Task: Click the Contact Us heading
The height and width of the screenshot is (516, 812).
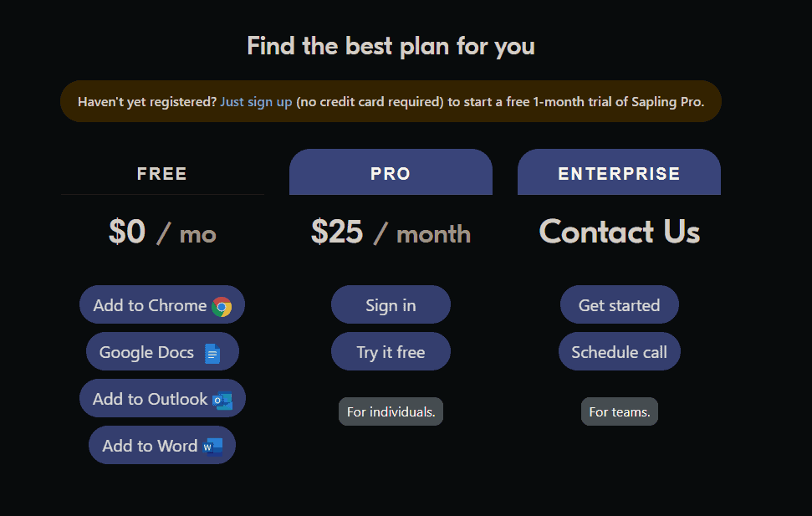Action: pos(620,231)
